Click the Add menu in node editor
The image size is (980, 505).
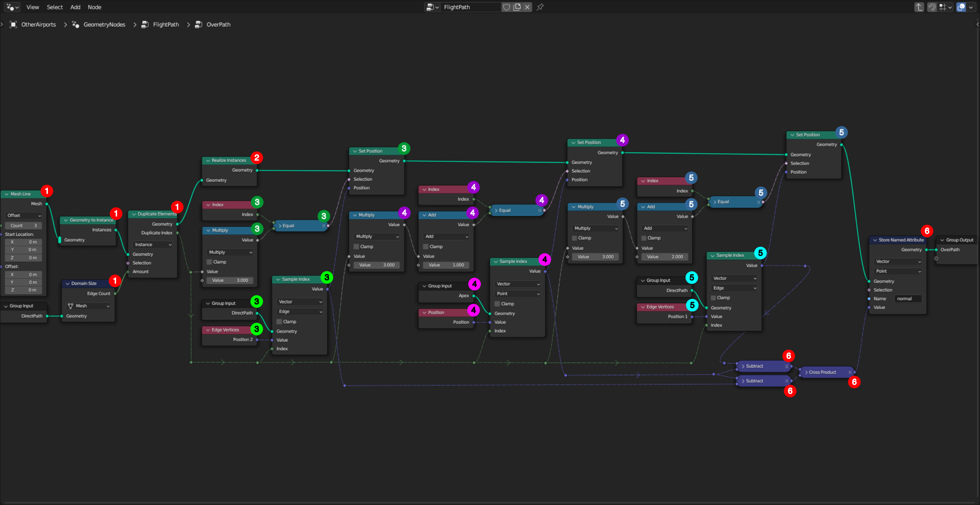[x=75, y=7]
